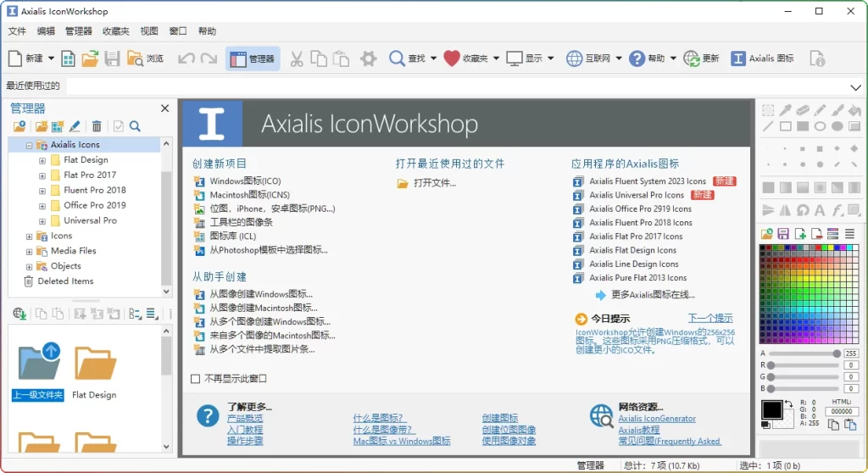Open the 文件 menu
The height and width of the screenshot is (473, 868).
tap(17, 31)
